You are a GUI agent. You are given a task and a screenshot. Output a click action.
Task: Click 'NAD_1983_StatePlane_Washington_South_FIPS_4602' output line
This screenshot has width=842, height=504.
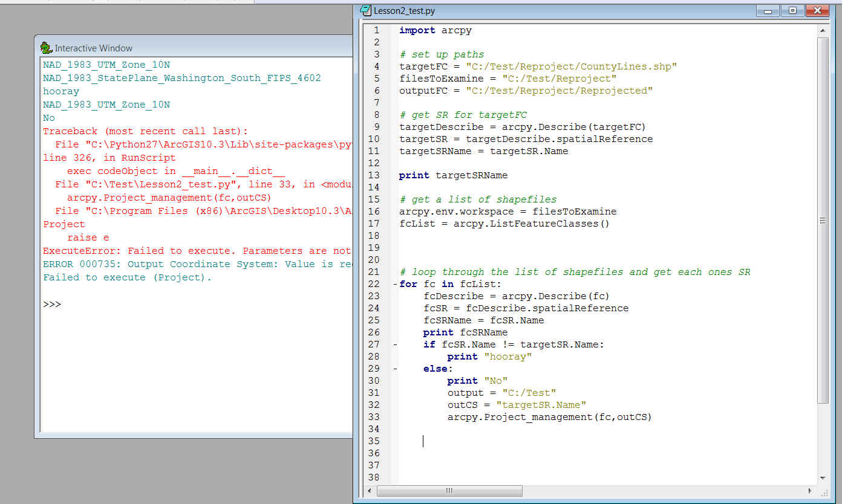[x=182, y=78]
